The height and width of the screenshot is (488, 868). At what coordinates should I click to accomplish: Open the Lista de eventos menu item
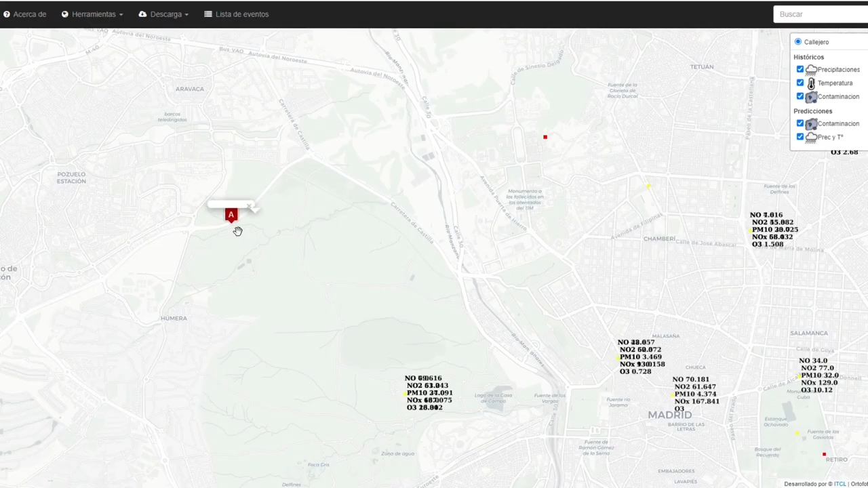coord(237,14)
